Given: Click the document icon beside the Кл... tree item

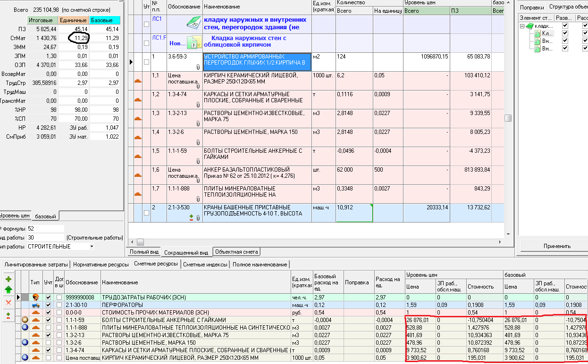Looking at the screenshot, I should coord(537,33).
